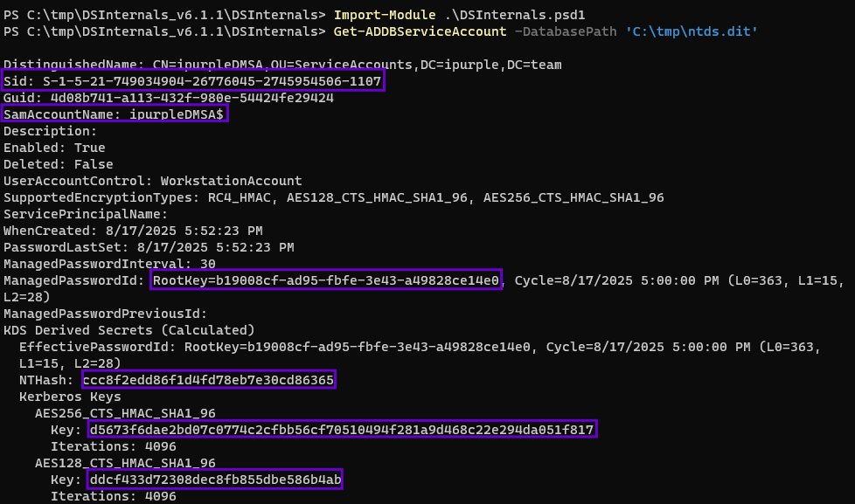Click the SupportedEncryptionTypes line
The height and width of the screenshot is (504, 855).
coord(333,197)
